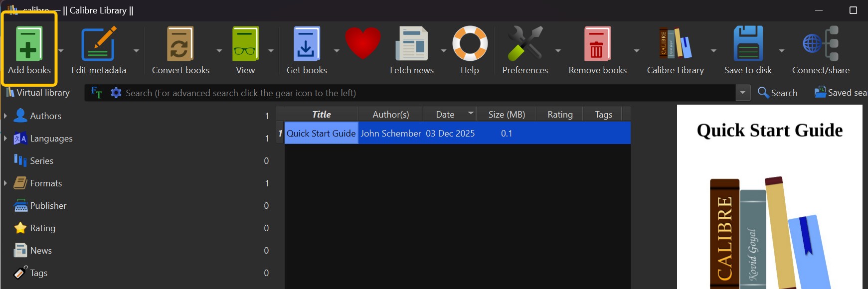Image resolution: width=868 pixels, height=289 pixels.
Task: Sort by Tags column header
Action: [x=603, y=114]
